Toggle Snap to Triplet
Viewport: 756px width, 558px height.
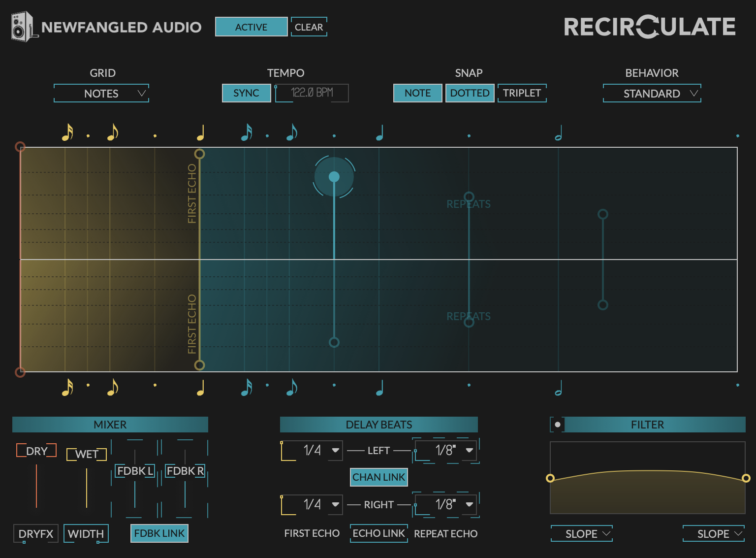point(522,93)
